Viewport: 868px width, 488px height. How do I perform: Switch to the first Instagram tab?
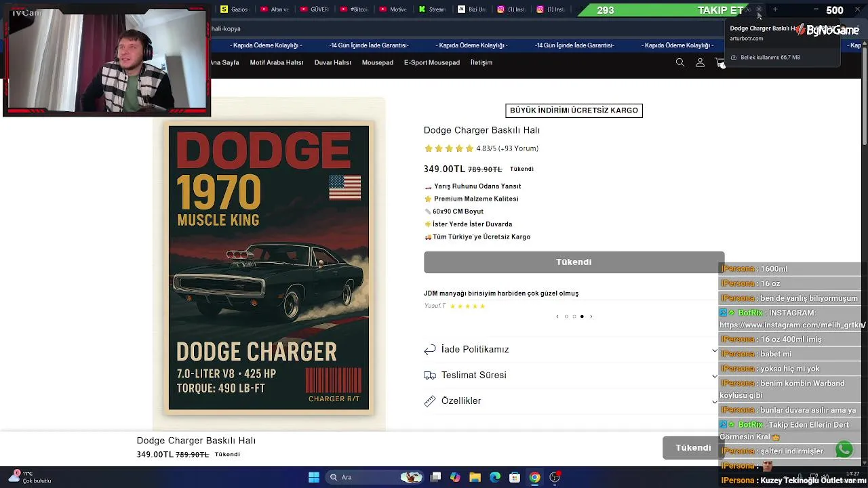(x=511, y=9)
